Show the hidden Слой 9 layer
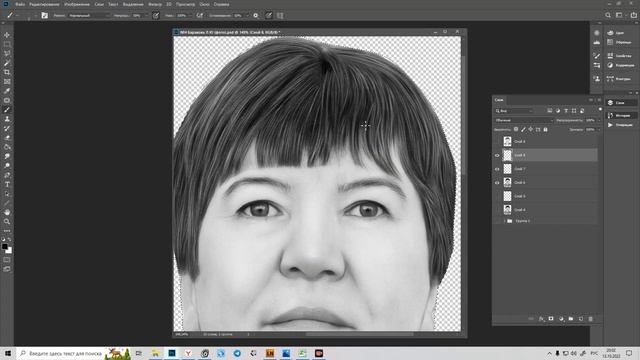The height and width of the screenshot is (360, 640). click(497, 142)
